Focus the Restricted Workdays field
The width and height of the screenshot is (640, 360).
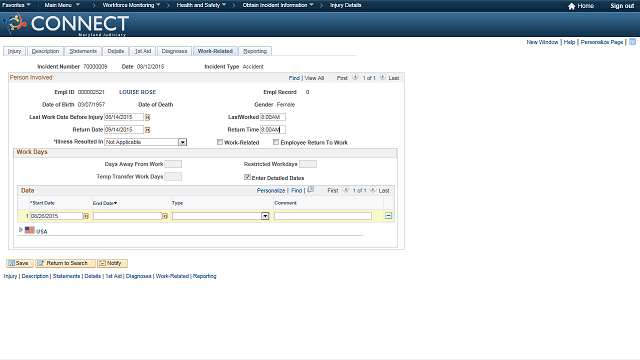click(x=308, y=164)
